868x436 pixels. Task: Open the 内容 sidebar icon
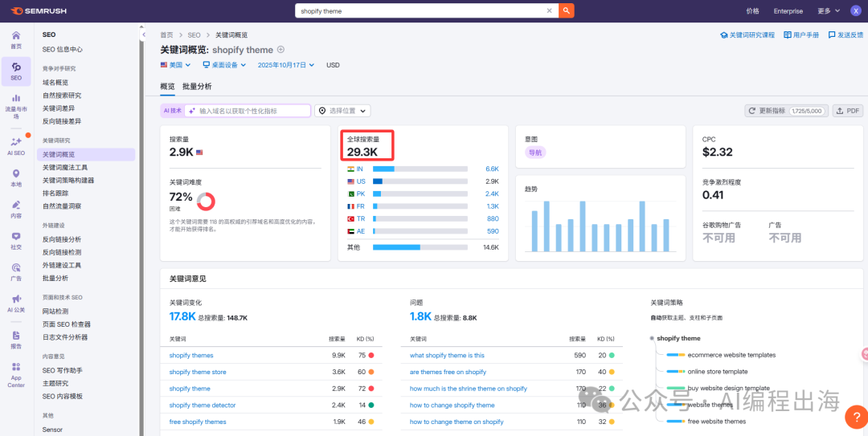(x=16, y=209)
